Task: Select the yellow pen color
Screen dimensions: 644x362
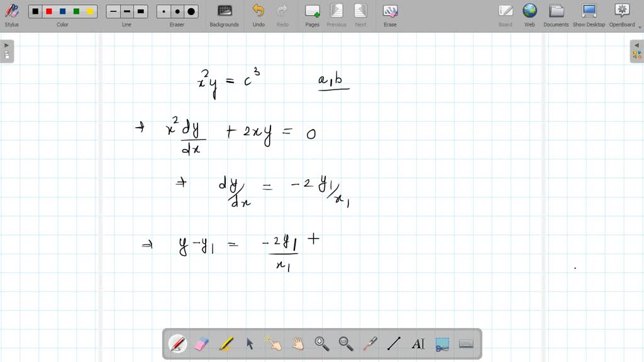Action: [x=90, y=11]
